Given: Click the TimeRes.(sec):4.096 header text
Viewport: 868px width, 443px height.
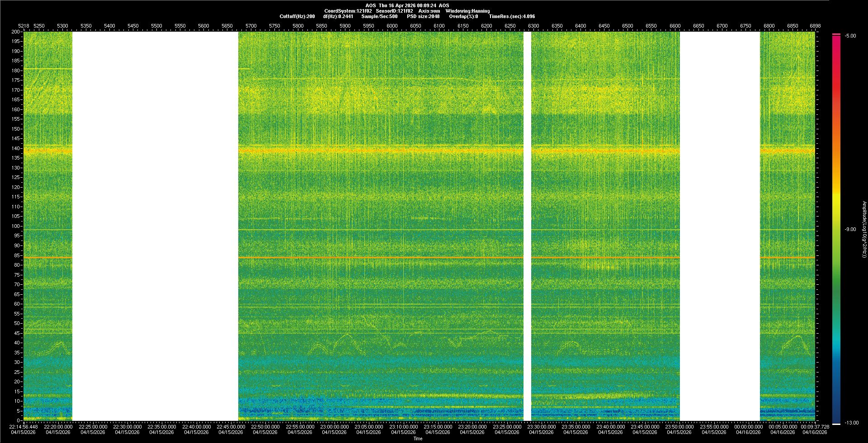Looking at the screenshot, I should [512, 16].
